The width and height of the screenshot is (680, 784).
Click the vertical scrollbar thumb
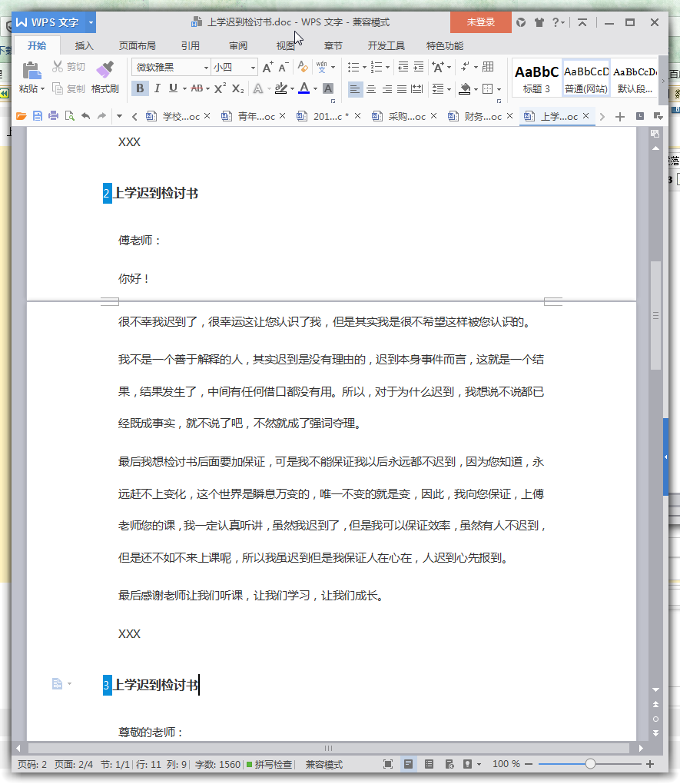(x=655, y=315)
